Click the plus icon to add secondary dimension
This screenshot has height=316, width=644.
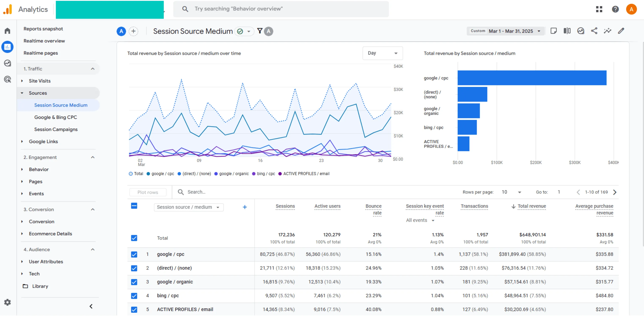pyautogui.click(x=245, y=207)
